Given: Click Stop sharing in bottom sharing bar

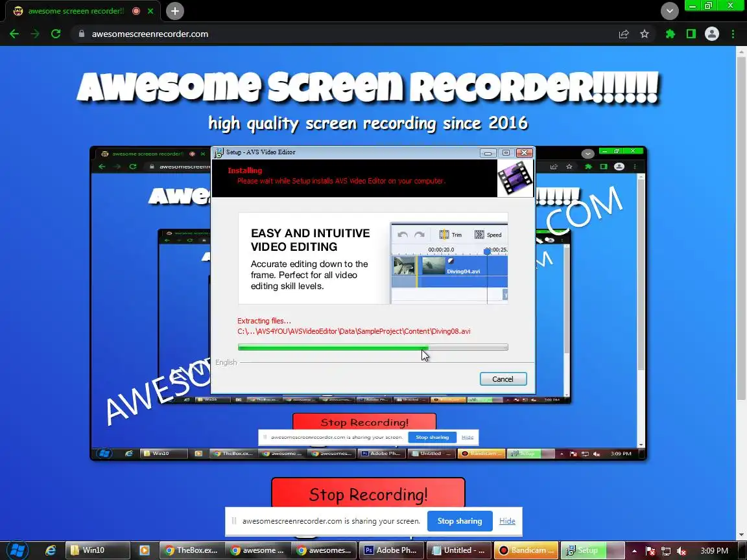Looking at the screenshot, I should [460, 521].
